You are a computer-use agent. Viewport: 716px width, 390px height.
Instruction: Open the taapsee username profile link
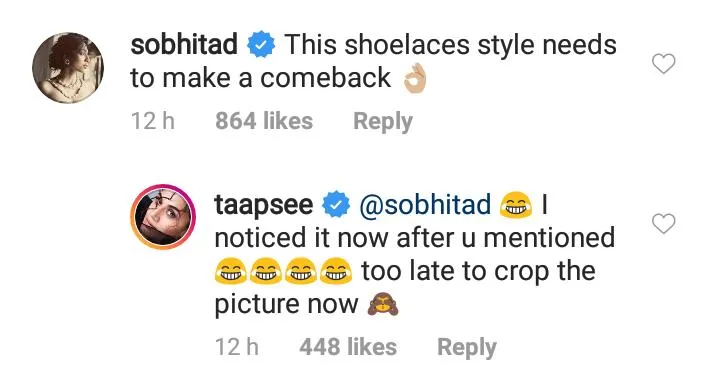coord(263,205)
